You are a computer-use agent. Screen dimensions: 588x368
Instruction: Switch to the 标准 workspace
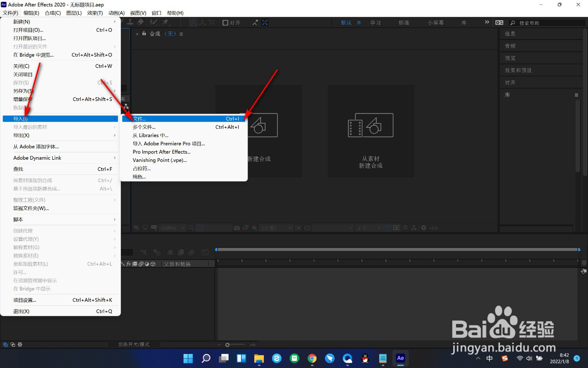(404, 23)
